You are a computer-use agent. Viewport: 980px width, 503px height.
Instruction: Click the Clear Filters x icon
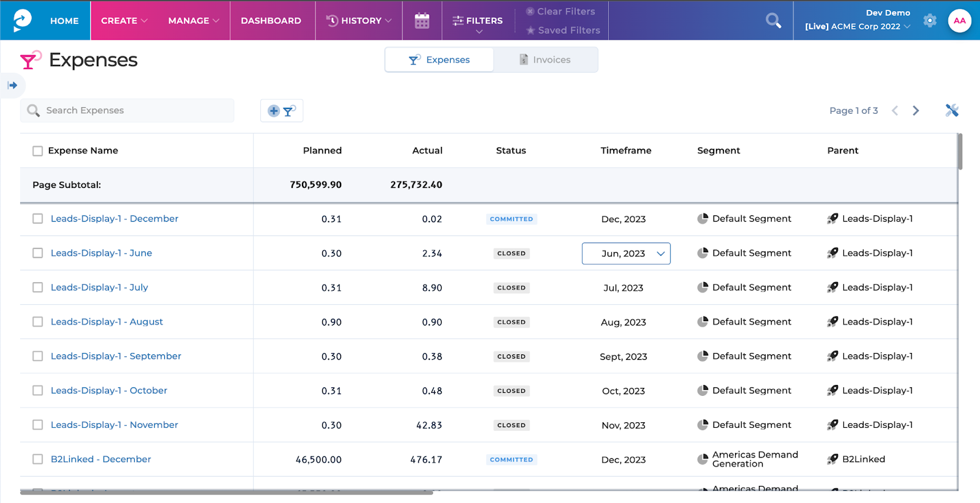click(x=530, y=11)
